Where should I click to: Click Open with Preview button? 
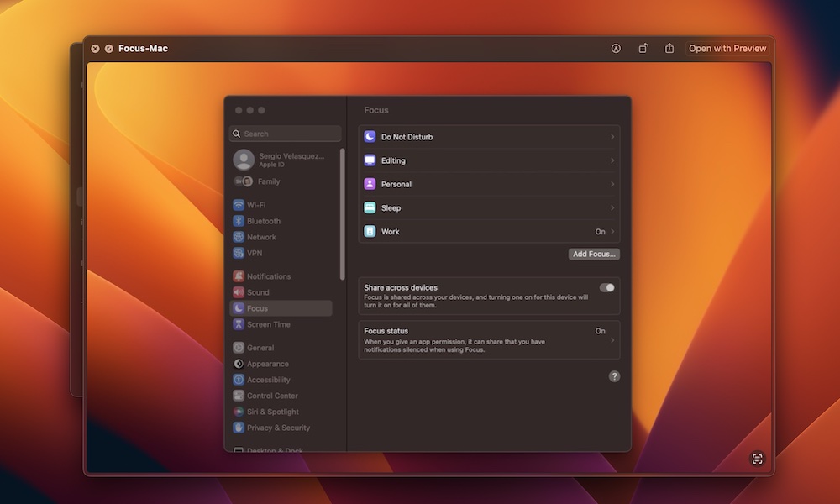point(727,48)
